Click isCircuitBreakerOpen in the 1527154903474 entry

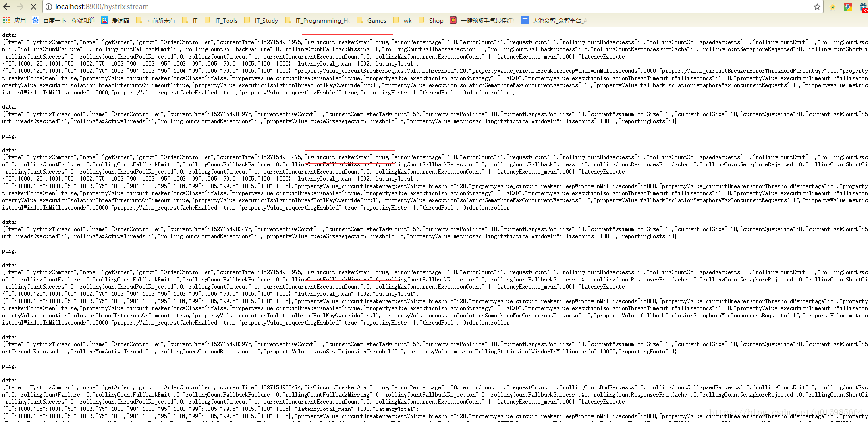pos(338,387)
